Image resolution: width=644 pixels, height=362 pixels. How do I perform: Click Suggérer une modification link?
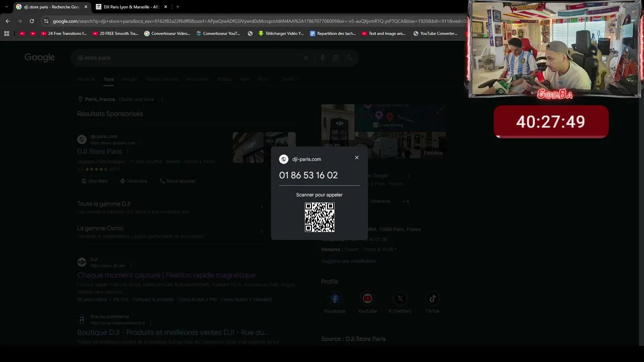pos(349,261)
